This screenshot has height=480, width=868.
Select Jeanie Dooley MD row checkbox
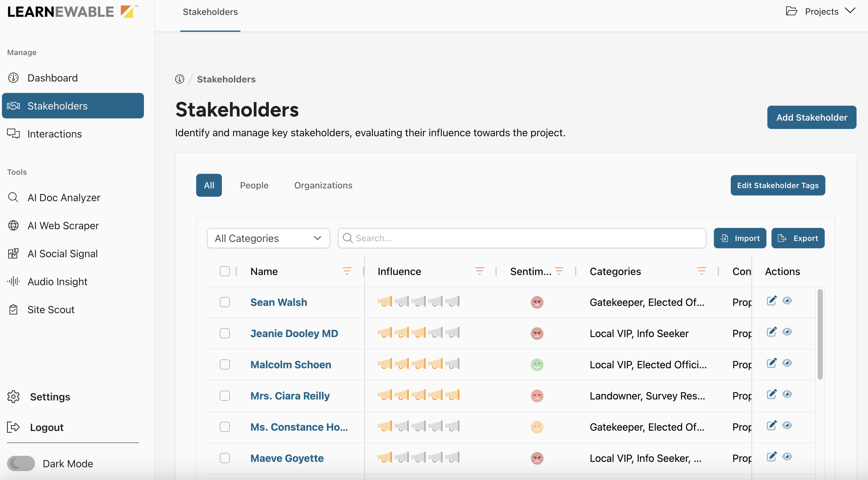click(x=224, y=333)
